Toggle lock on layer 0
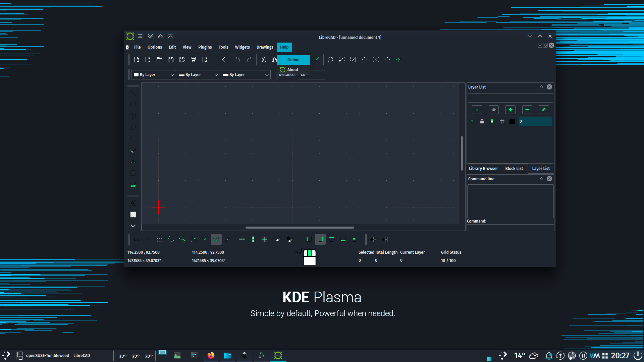The height and width of the screenshot is (362, 644). coord(482,121)
